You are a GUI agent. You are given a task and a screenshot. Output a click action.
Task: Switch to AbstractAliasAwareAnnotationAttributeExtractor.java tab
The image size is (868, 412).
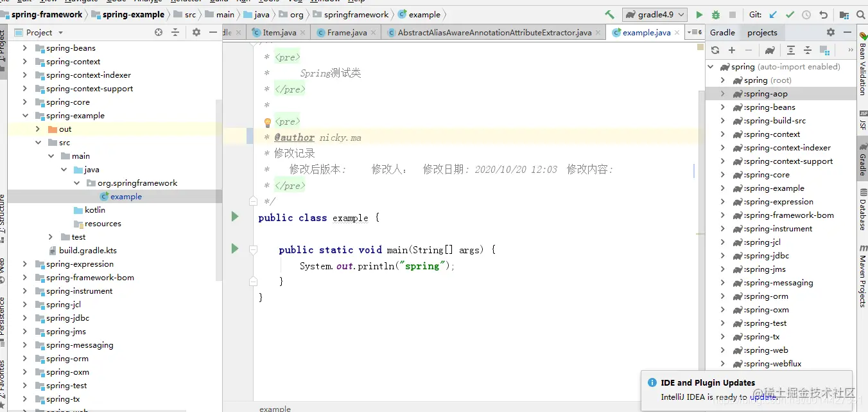pos(494,32)
